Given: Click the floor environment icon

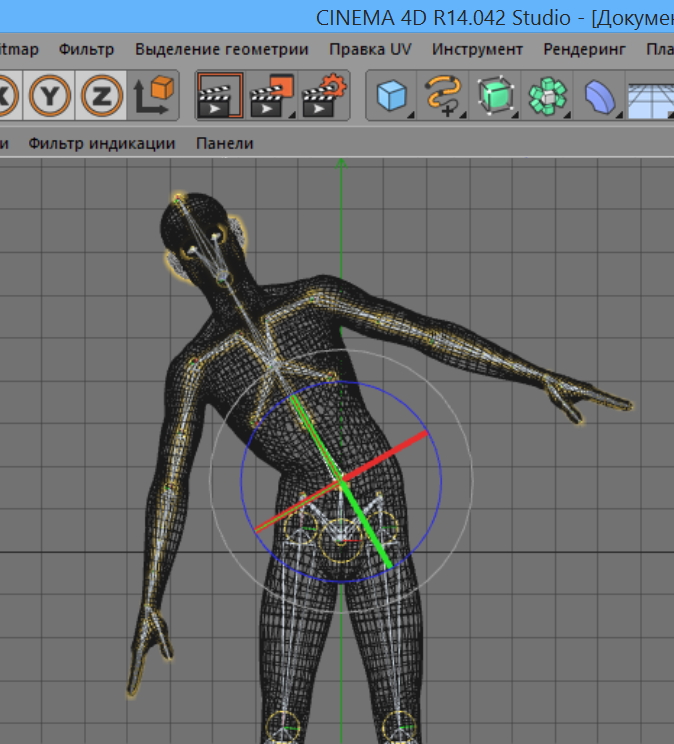Looking at the screenshot, I should 650,96.
